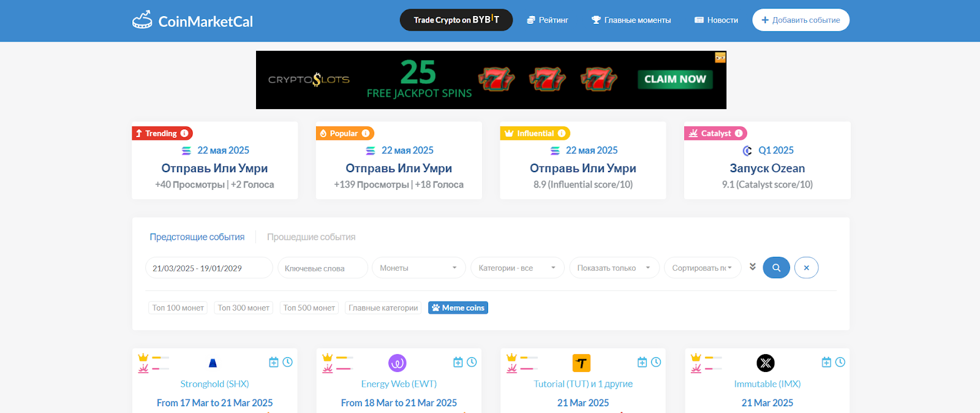Viewport: 980px width, 413px height.
Task: Open the Сортировать по dropdown
Action: 703,268
